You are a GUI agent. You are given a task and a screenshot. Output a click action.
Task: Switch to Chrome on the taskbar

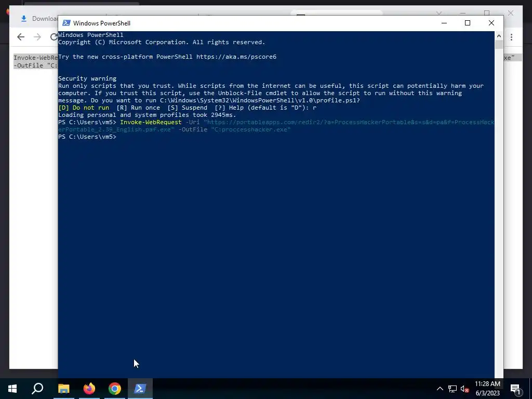click(x=115, y=389)
